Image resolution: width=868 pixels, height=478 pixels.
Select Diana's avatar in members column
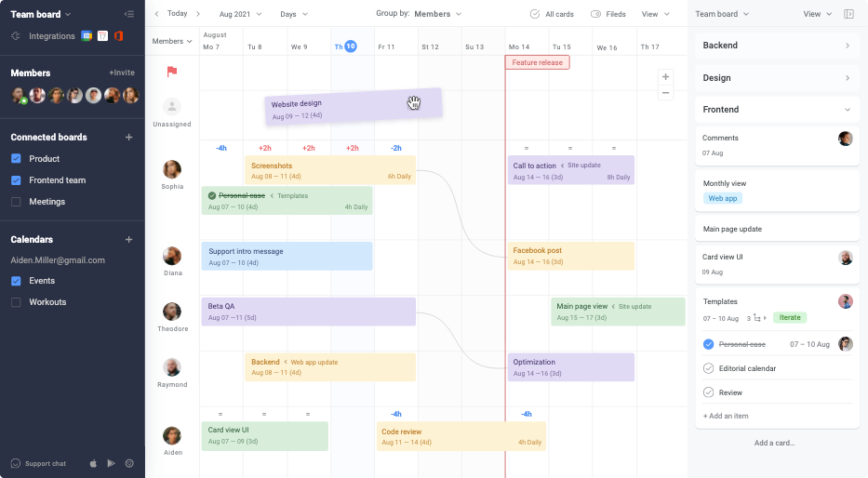172,256
